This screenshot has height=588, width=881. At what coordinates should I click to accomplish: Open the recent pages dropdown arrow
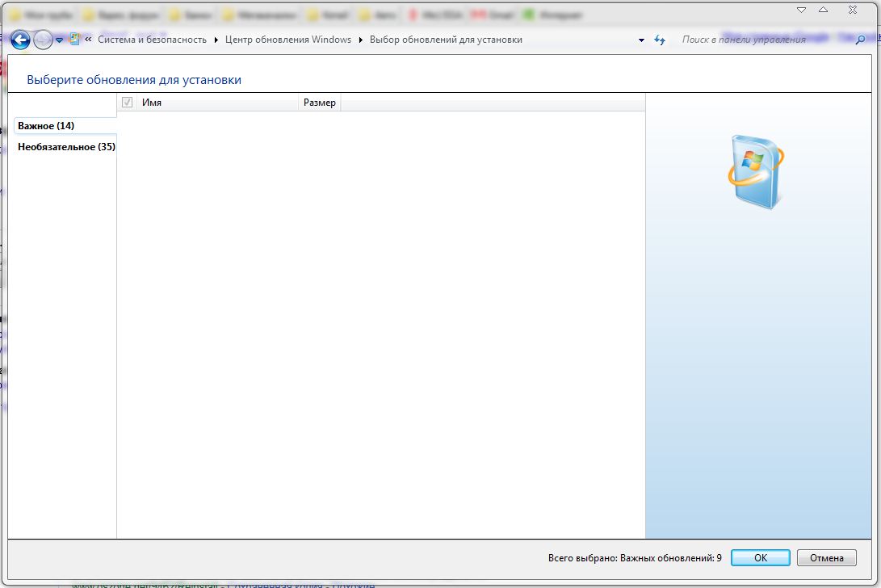[59, 40]
